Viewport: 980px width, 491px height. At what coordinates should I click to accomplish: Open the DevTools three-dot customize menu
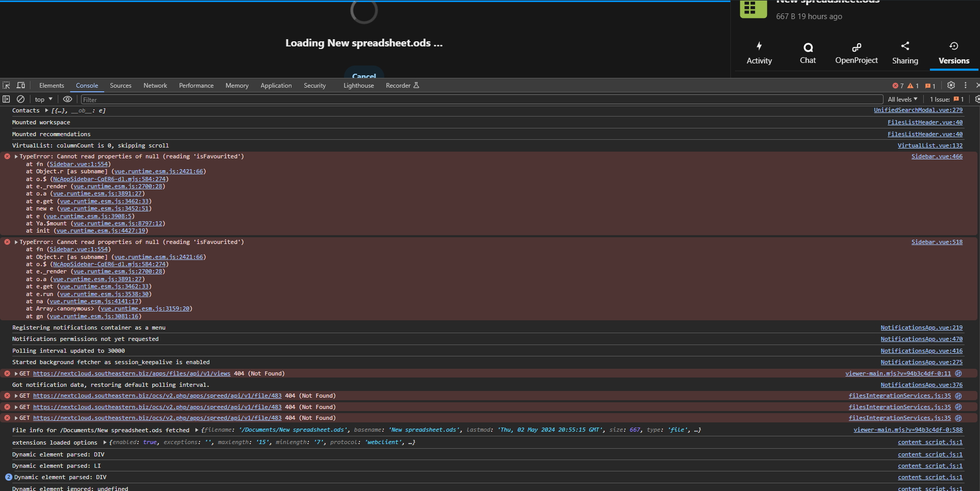966,85
